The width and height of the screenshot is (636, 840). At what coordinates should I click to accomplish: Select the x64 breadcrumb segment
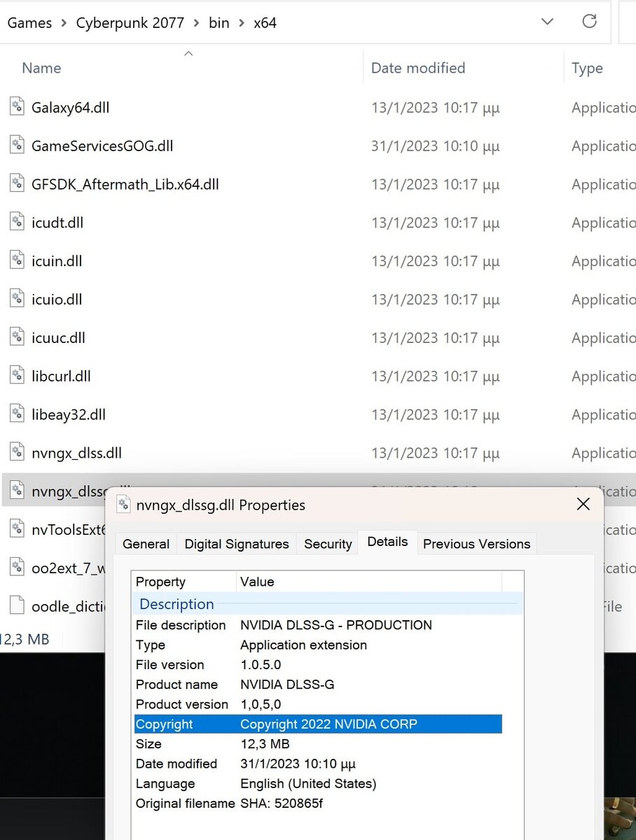coord(265,23)
